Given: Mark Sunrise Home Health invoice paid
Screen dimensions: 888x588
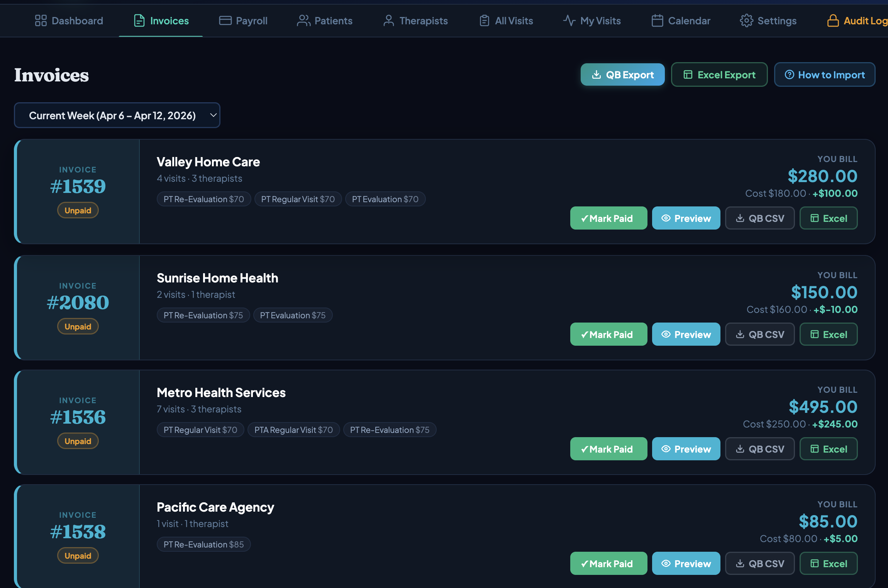Looking at the screenshot, I should coord(608,334).
